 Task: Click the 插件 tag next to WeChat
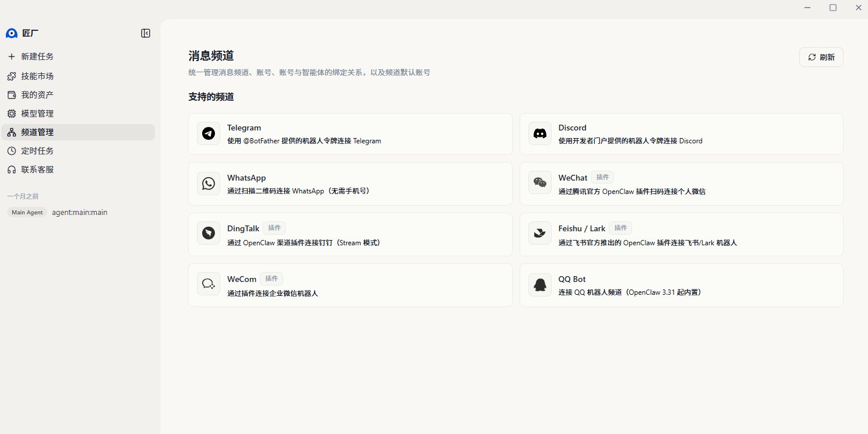602,177
